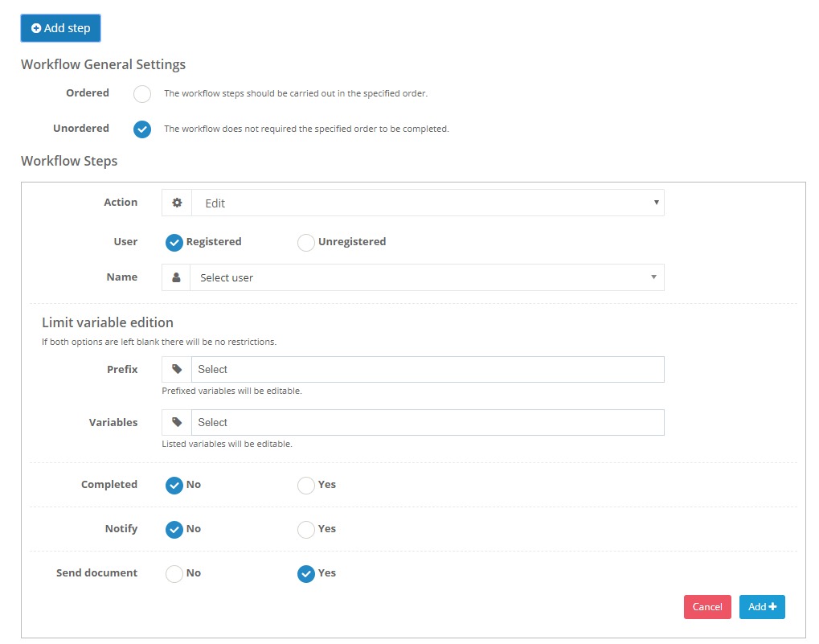819x644 pixels.
Task: Set Send document to No
Action: (174, 573)
